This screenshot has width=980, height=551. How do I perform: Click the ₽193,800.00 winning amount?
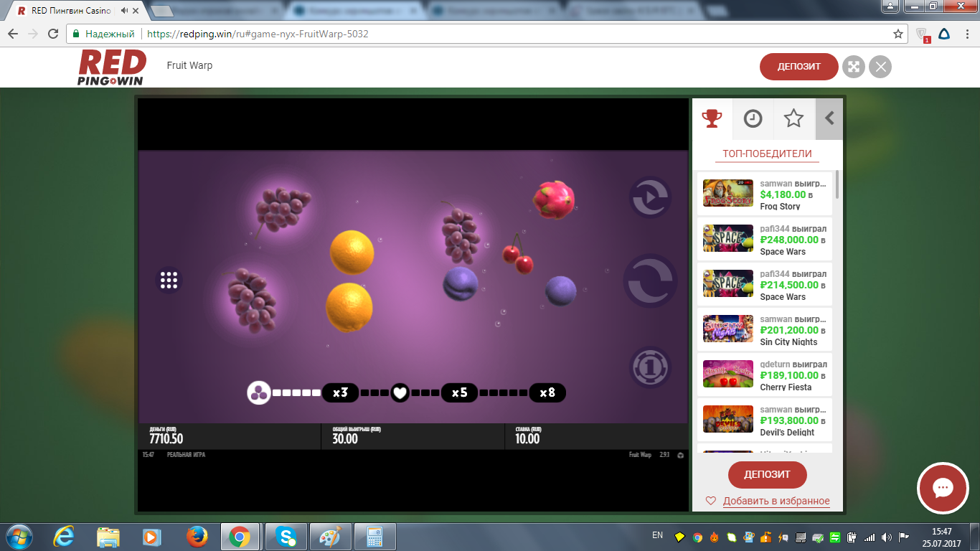pyautogui.click(x=789, y=420)
